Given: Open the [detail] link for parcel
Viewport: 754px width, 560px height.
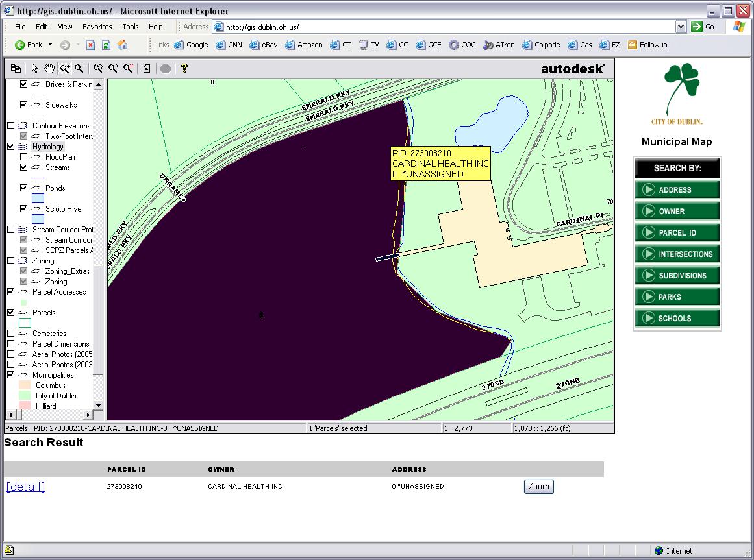Looking at the screenshot, I should (x=25, y=487).
